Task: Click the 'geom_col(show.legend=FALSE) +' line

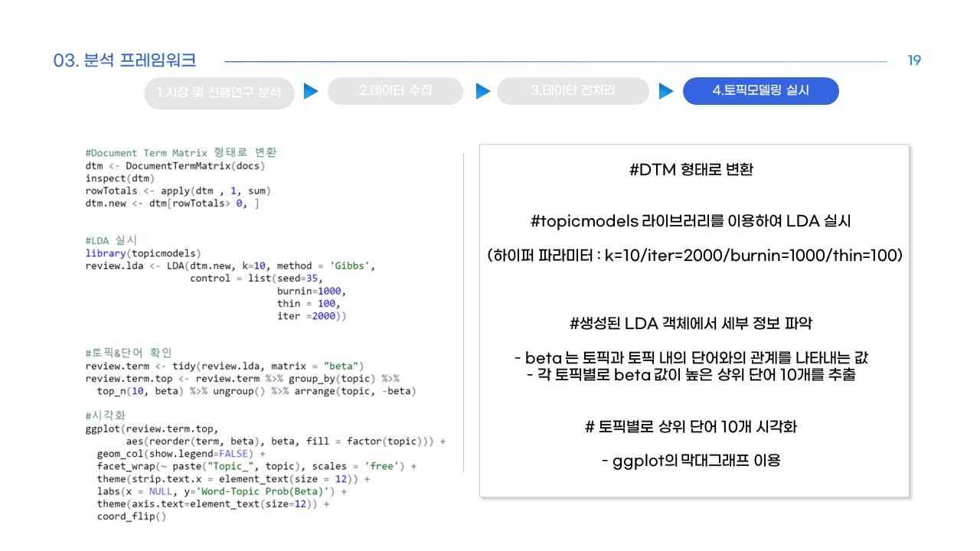Action: [x=181, y=453]
